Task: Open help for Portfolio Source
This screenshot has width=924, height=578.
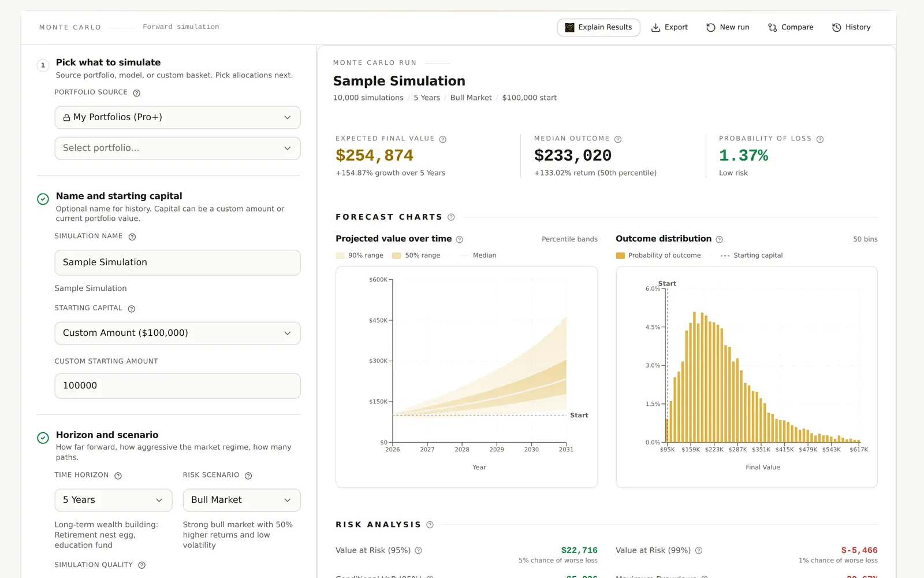Action: 137,93
